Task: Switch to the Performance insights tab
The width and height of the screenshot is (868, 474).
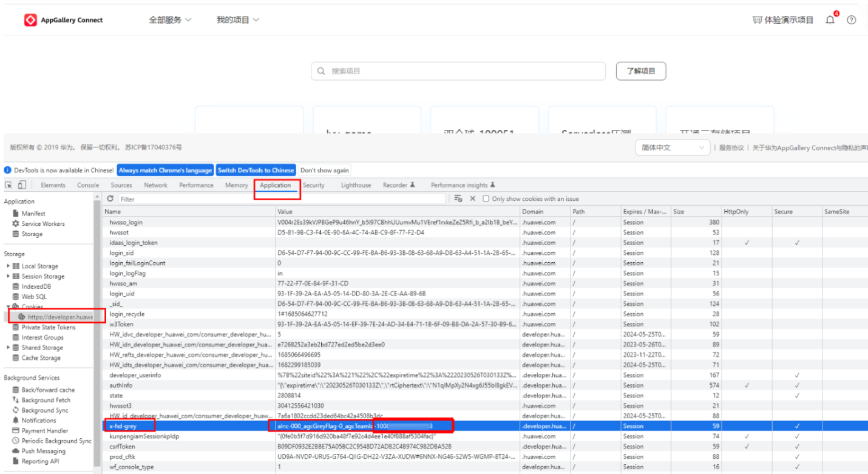Action: [x=463, y=185]
